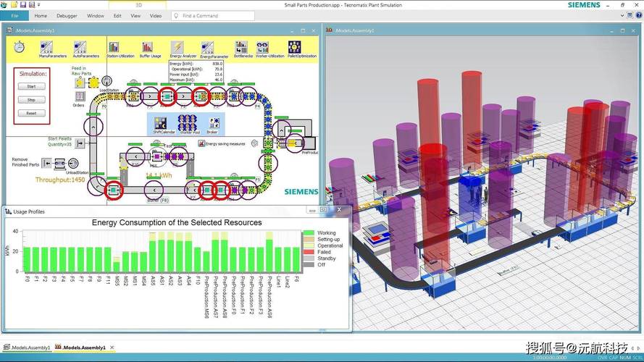Image resolution: width=644 pixels, height=362 pixels.
Task: Open the ShiftCalendar icon
Action: [x=161, y=123]
